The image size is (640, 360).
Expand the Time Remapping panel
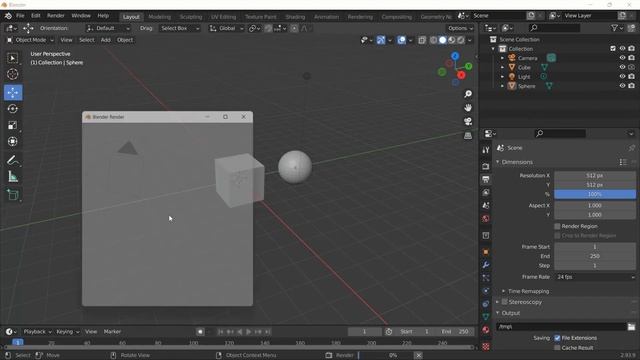tap(528, 291)
